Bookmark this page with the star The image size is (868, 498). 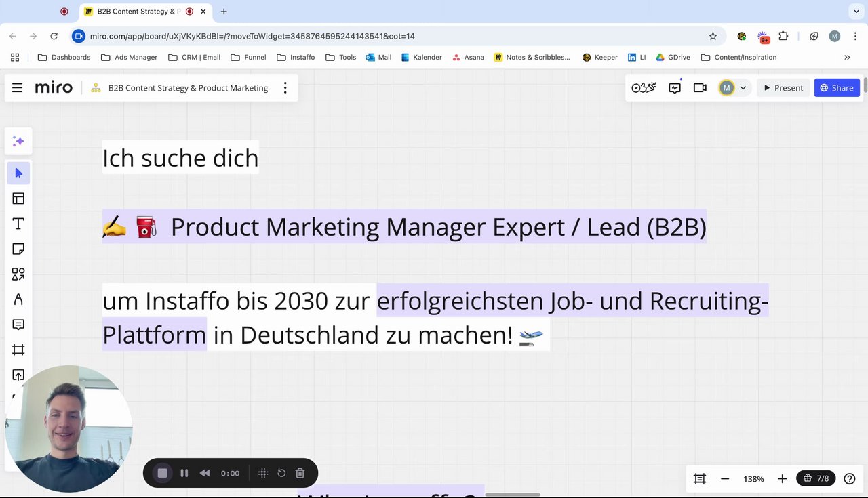click(713, 36)
